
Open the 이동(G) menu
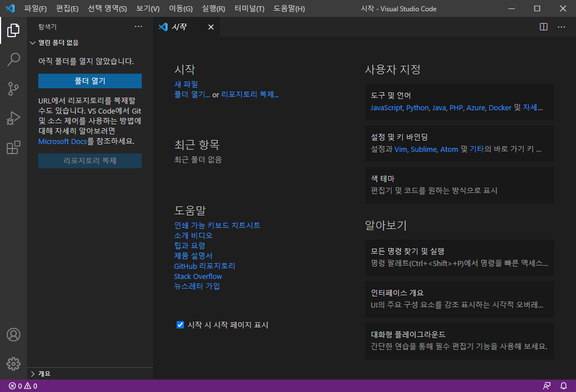[181, 8]
